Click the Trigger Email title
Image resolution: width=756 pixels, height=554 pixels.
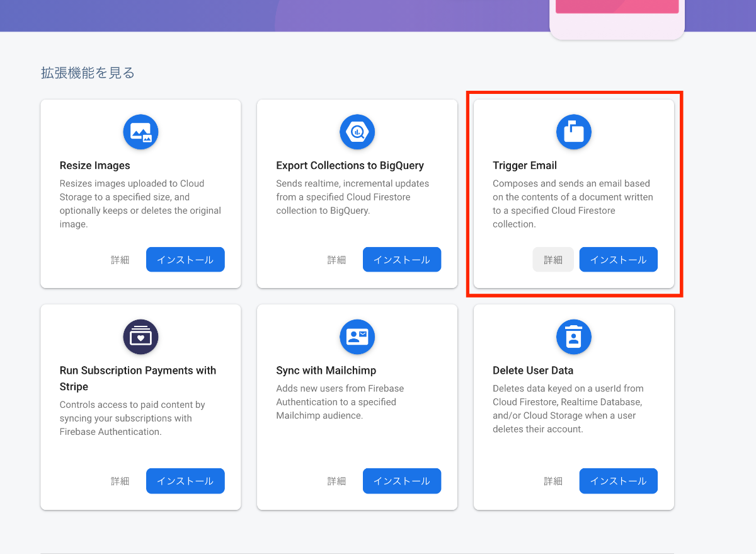click(525, 166)
